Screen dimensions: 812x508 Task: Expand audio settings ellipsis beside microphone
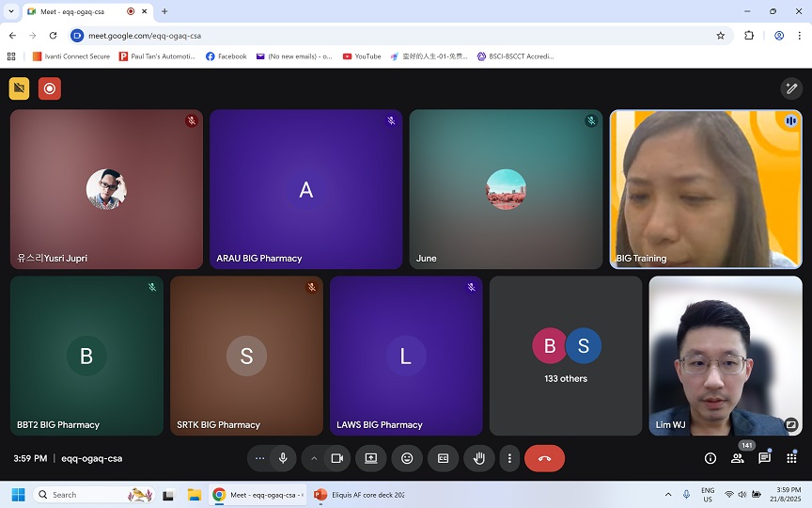click(260, 458)
